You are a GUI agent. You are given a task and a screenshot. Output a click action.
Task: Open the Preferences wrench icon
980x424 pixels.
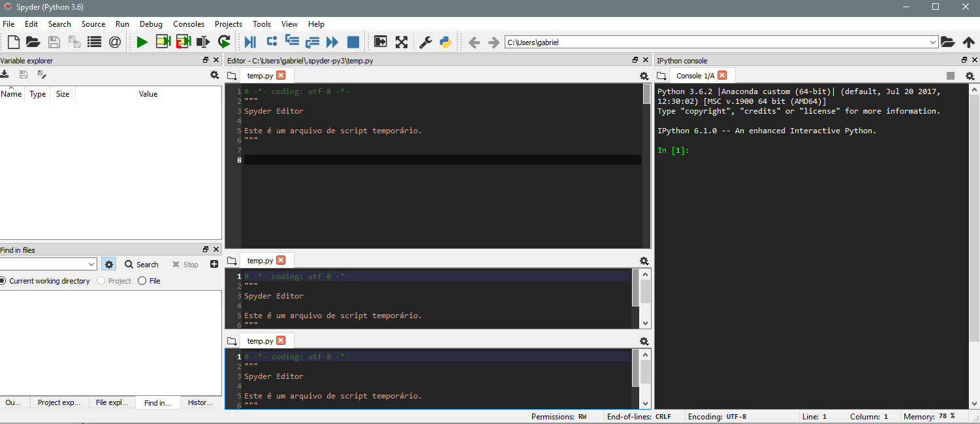(x=425, y=41)
